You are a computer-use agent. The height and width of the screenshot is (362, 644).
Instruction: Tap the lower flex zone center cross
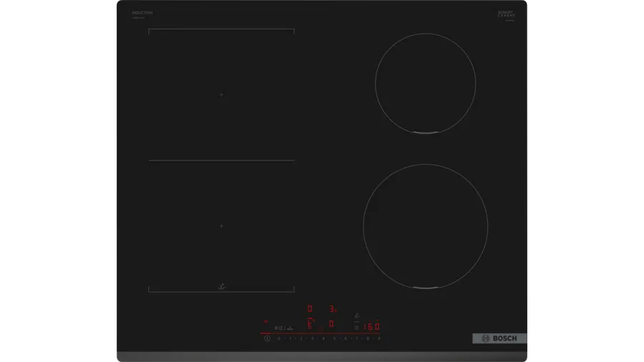tap(221, 226)
